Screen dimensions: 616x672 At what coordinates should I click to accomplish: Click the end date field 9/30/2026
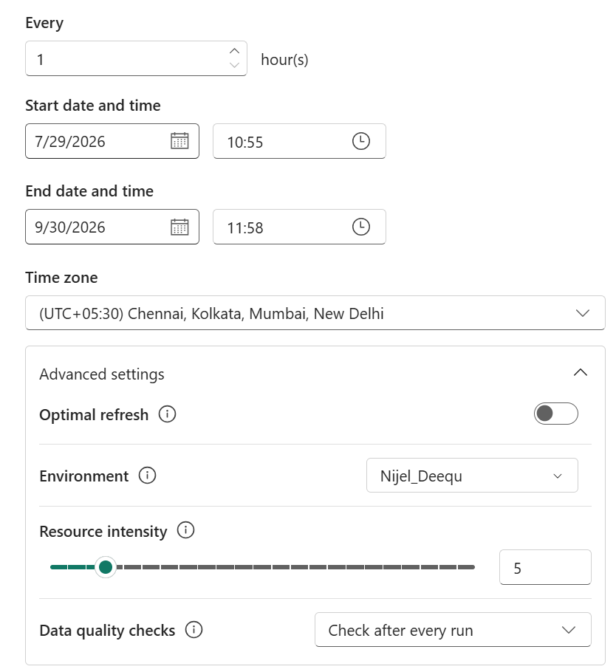[112, 227]
